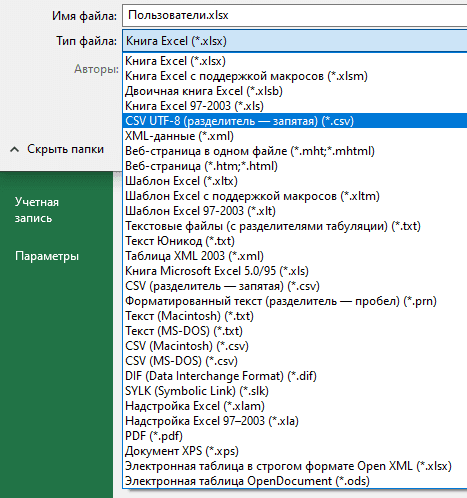This screenshot has width=467, height=498.
Task: Pick Надстройка Excel 97–2003 (*.xla)
Action: [x=295, y=421]
